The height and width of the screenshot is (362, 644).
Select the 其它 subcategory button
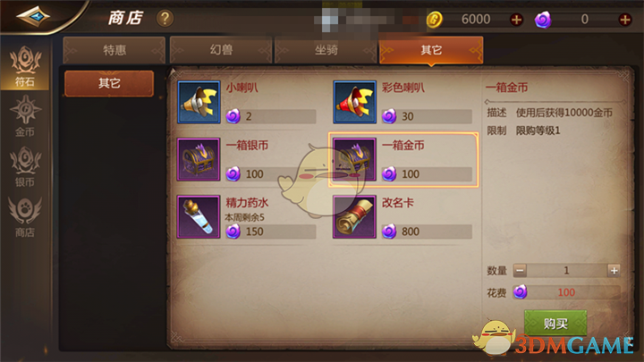(x=109, y=83)
